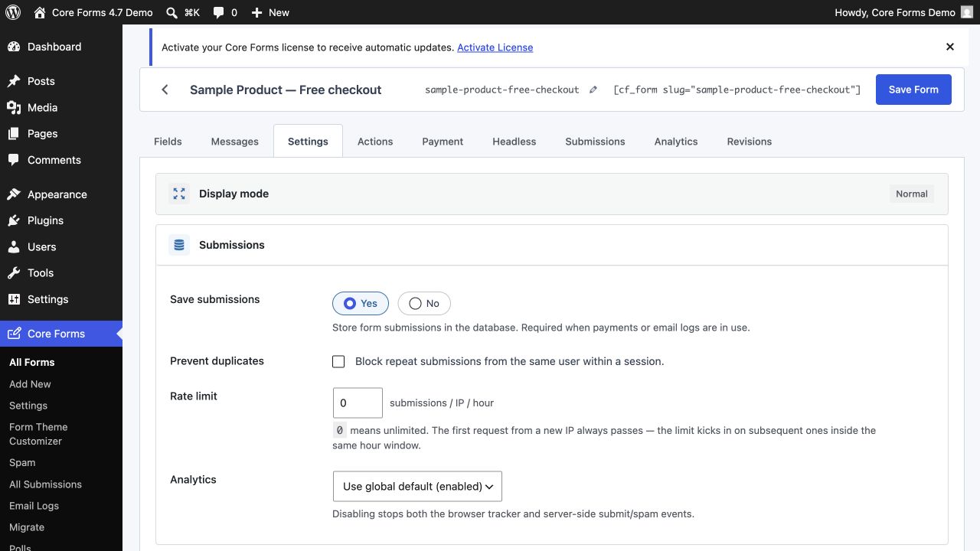
Task: Click the search magnifier icon in admin bar
Action: (x=172, y=12)
